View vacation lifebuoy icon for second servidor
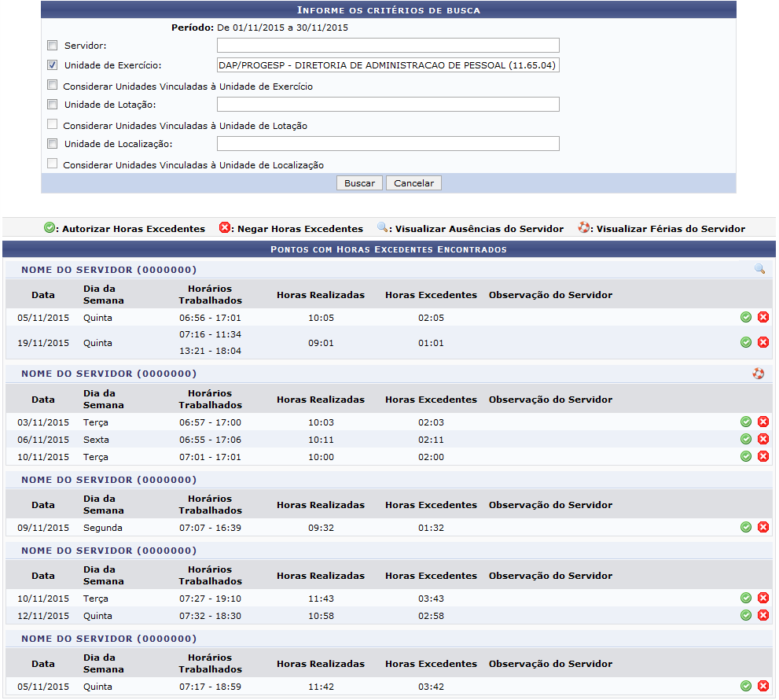This screenshot has height=700, width=779. pos(758,374)
